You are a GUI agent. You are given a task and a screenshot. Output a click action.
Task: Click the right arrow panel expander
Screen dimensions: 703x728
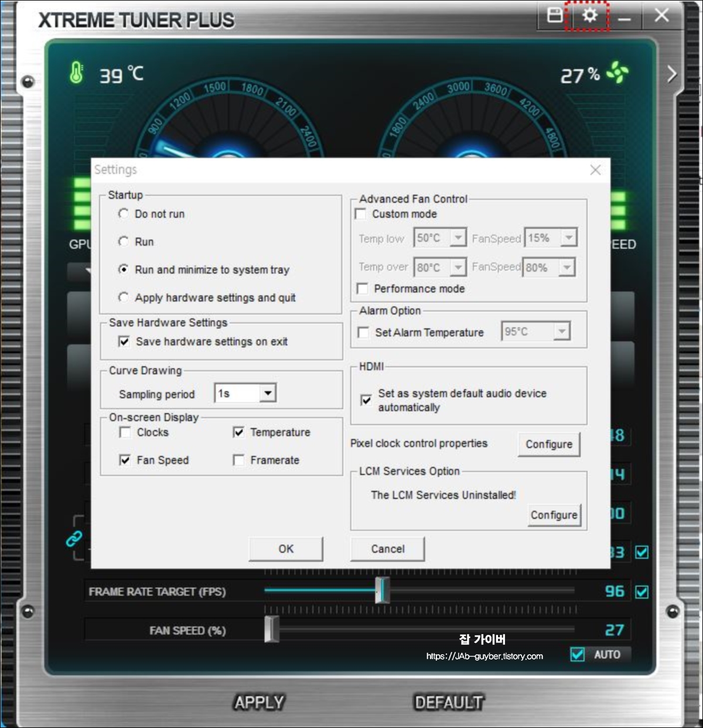[x=671, y=74]
